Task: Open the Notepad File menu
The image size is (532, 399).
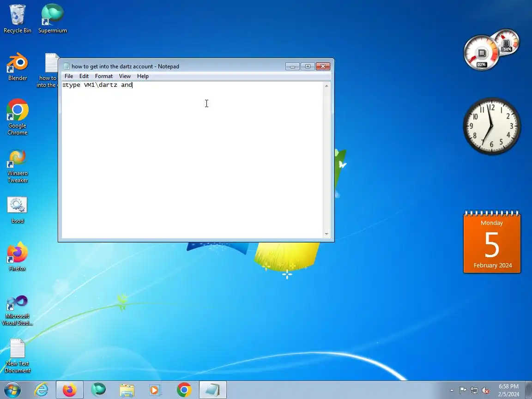Action: tap(68, 76)
